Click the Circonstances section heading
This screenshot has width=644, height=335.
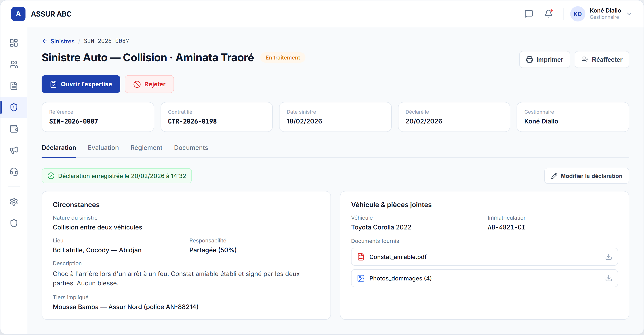76,205
